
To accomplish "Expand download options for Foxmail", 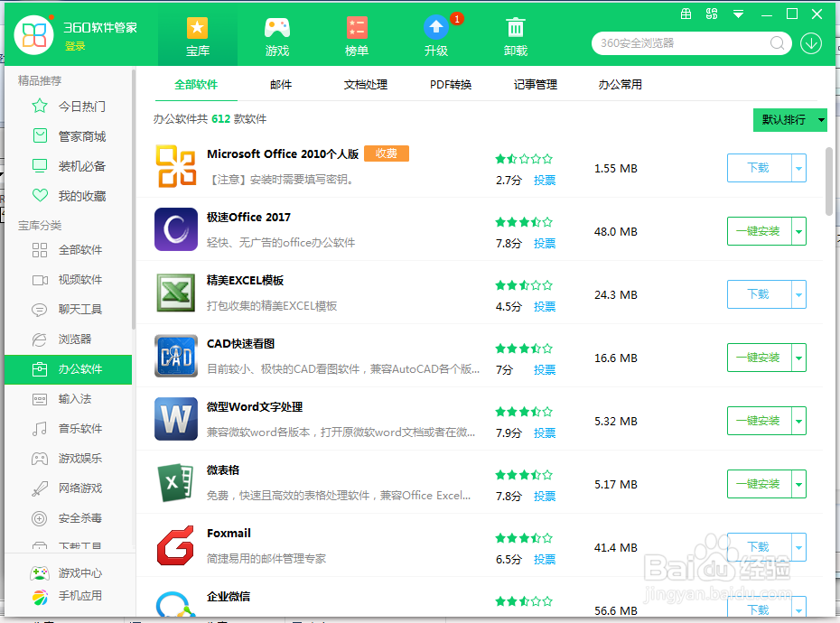I will (798, 547).
